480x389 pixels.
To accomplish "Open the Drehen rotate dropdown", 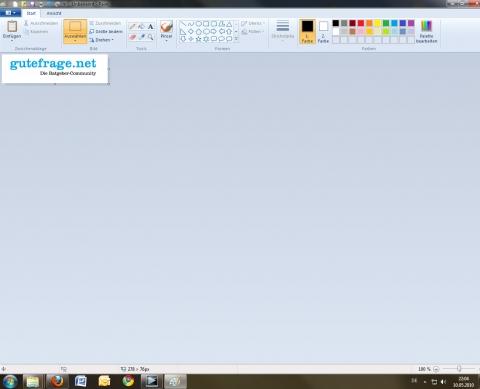I will (101, 40).
